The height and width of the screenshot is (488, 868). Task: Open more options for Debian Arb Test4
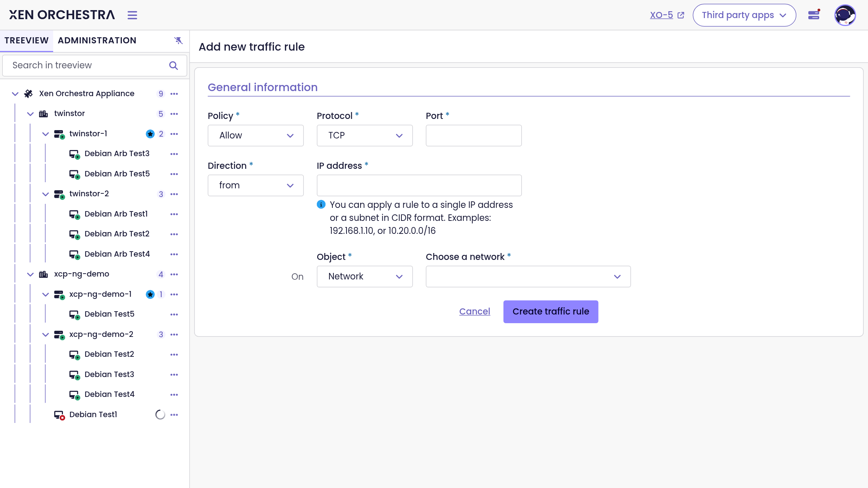coord(174,254)
